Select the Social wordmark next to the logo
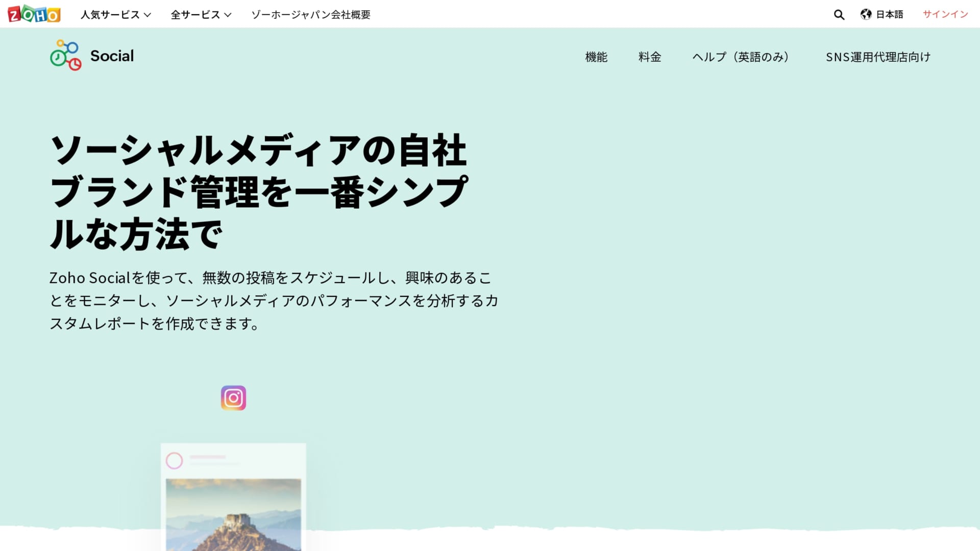Viewport: 980px width, 551px height. click(111, 56)
